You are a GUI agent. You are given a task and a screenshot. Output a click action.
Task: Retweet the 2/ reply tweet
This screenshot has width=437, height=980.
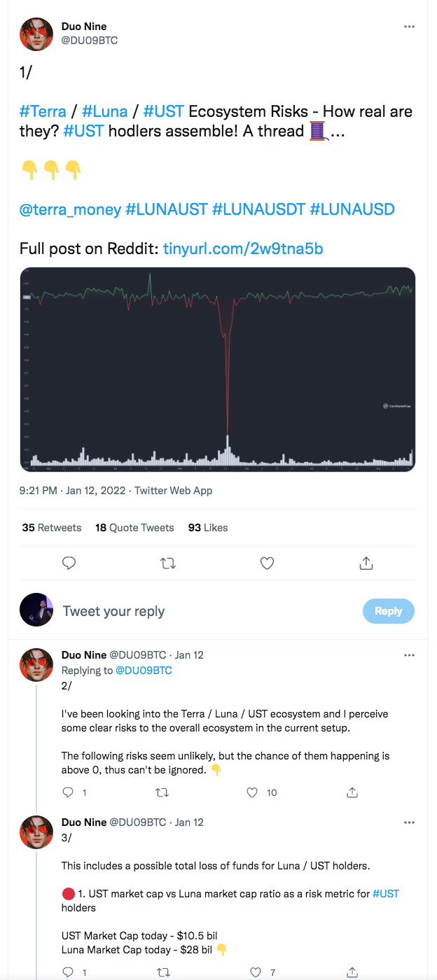coord(161,792)
